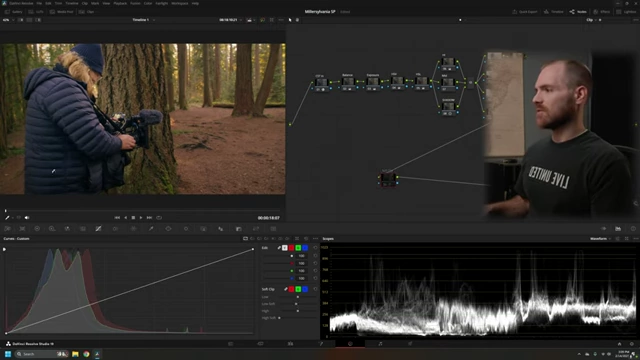This screenshot has width=640, height=360.
Task: Open the Magic Mask palette
Action: pos(203,229)
